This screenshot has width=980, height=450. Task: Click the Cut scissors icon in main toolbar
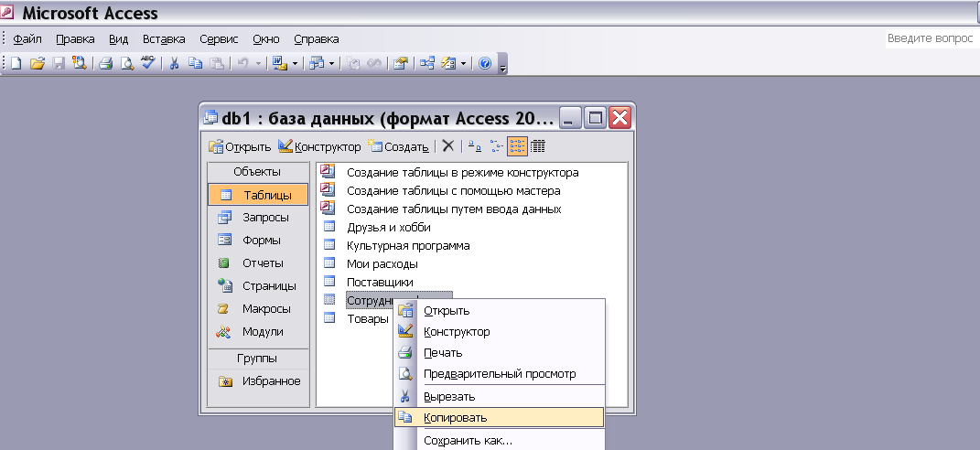[x=175, y=63]
